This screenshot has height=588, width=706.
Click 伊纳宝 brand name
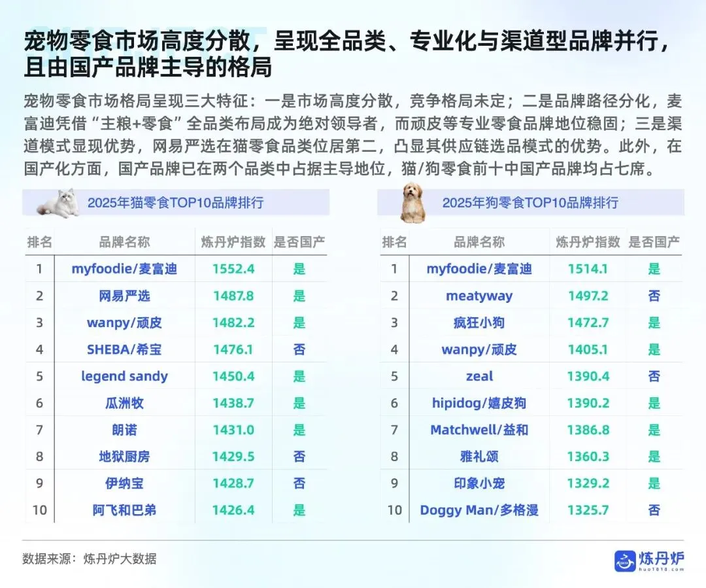[x=124, y=483]
